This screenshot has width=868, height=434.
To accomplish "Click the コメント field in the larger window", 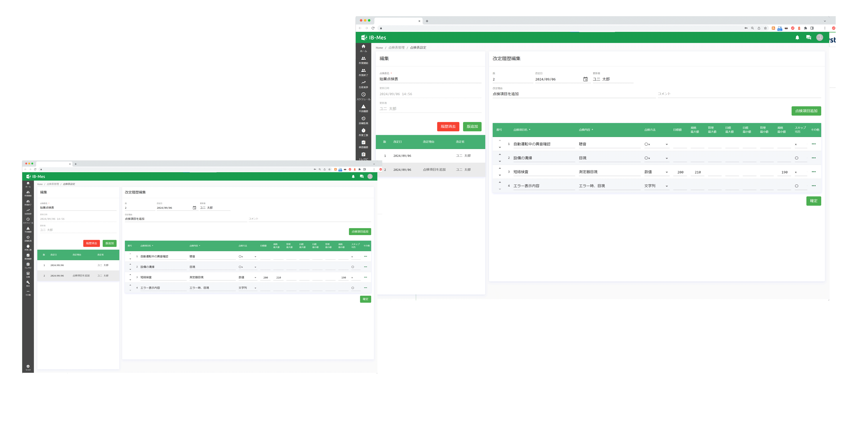I will [x=739, y=94].
